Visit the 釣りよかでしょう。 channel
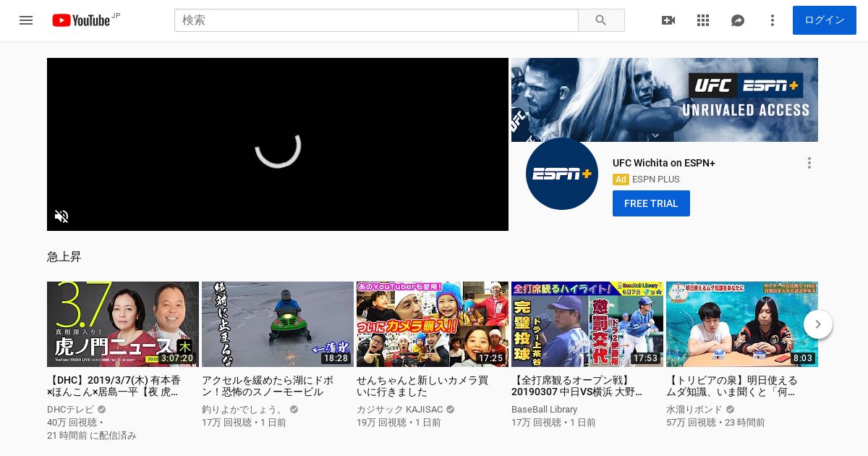868x456 pixels. (243, 410)
